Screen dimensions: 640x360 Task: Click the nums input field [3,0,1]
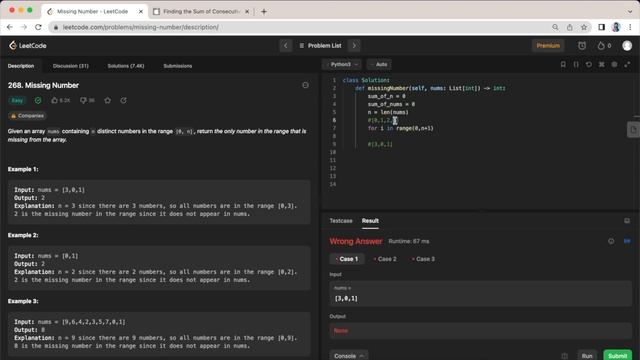(x=480, y=294)
